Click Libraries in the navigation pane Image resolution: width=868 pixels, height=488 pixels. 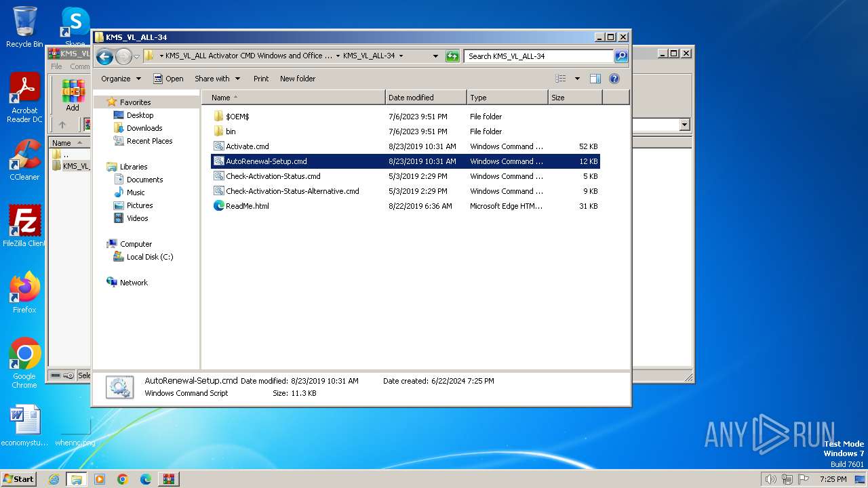134,167
